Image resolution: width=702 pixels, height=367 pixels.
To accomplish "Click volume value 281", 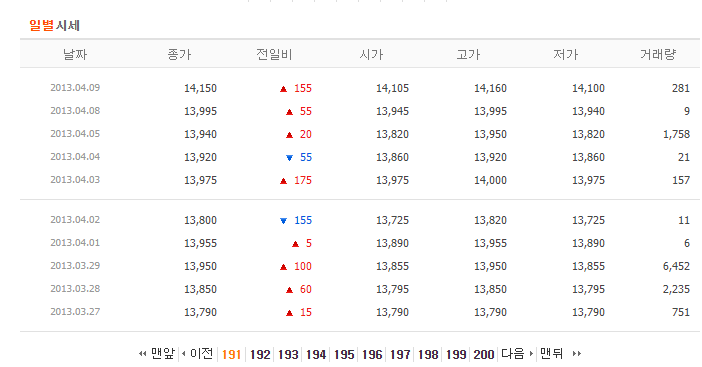I will [681, 88].
